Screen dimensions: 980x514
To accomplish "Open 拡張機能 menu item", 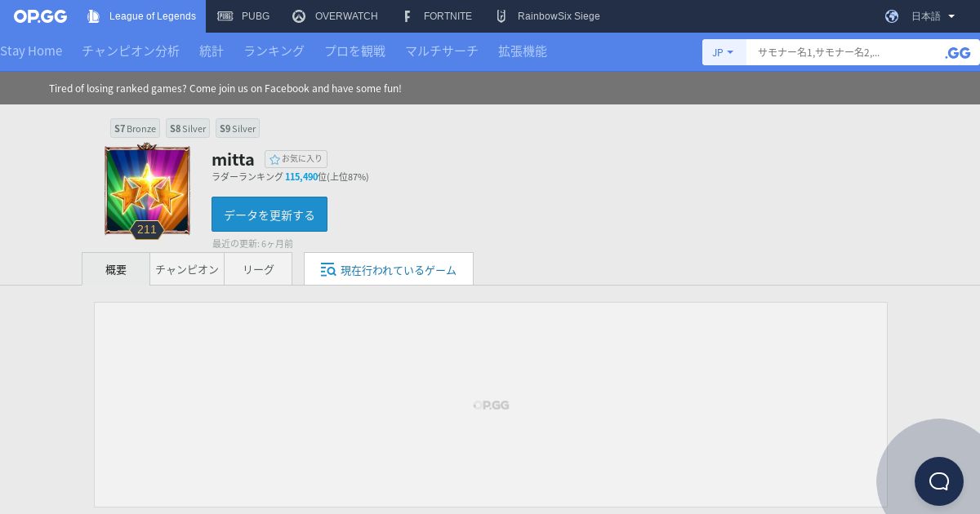I will 523,51.
